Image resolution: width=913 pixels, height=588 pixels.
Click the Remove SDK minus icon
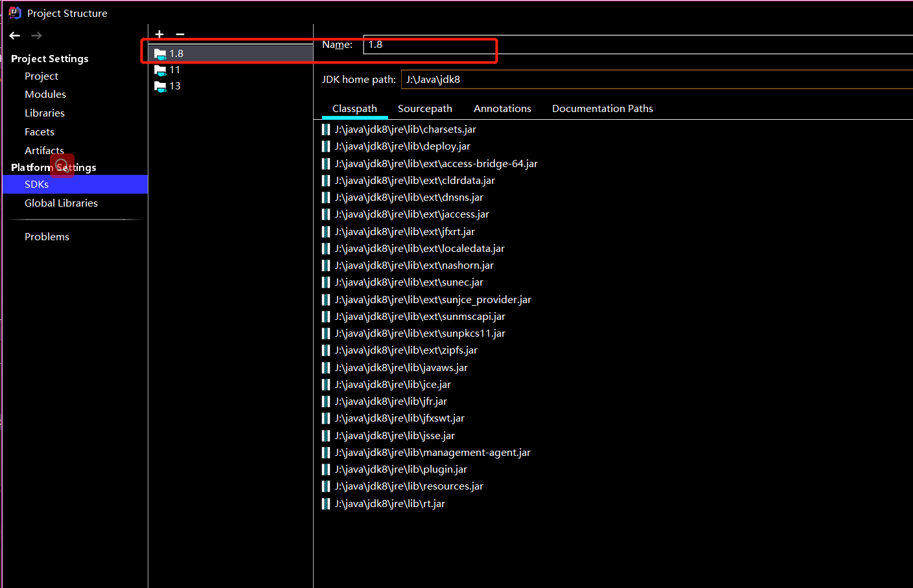(180, 34)
